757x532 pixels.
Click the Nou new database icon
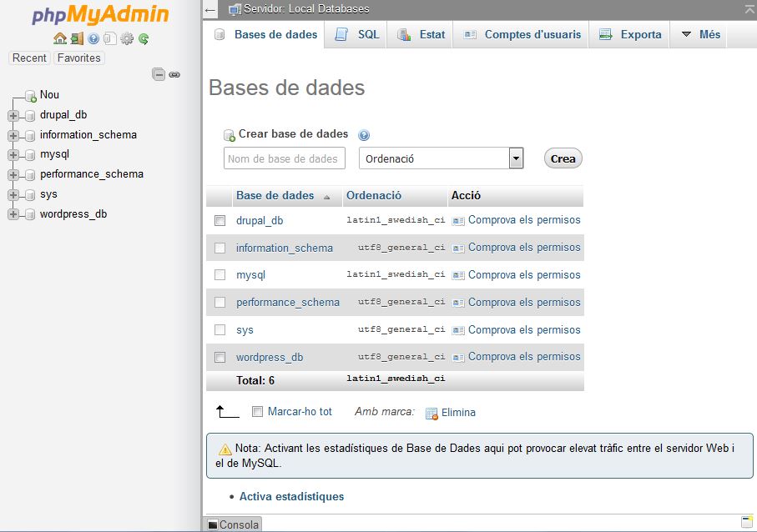click(30, 96)
